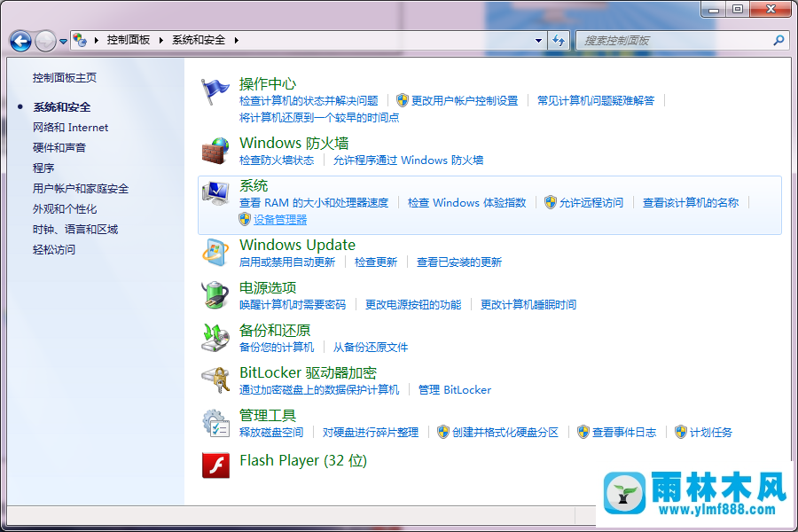Open 对硬盘进行碎片整理 link

(x=371, y=432)
